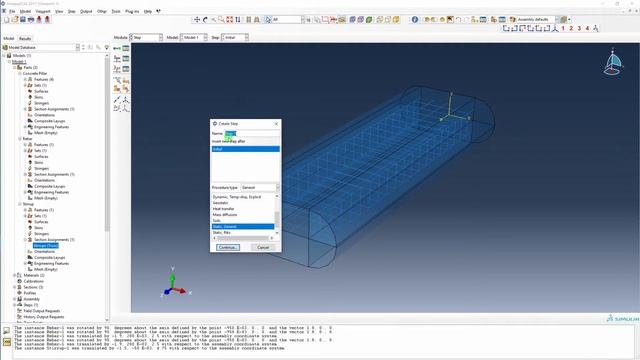Switch to the Model tab

9,38
